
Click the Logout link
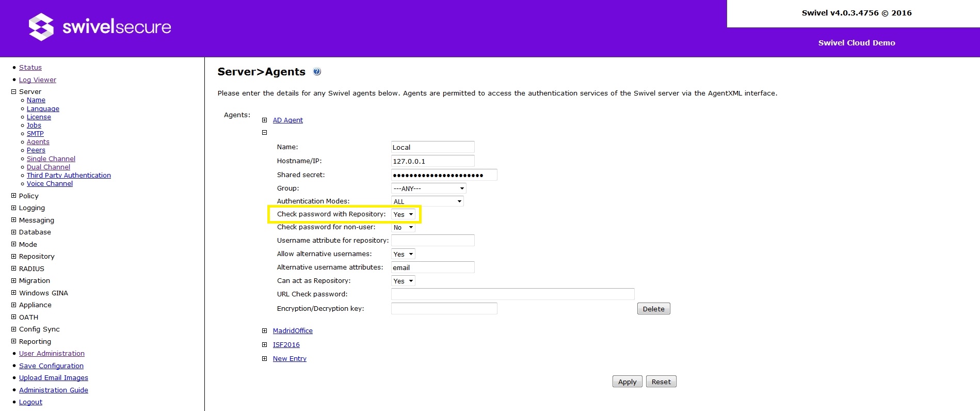point(30,402)
